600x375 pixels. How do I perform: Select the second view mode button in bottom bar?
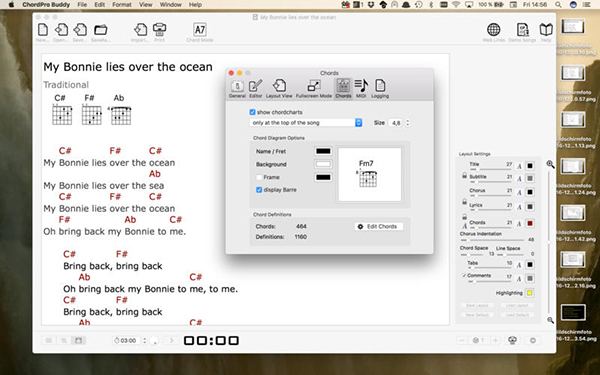[64, 340]
